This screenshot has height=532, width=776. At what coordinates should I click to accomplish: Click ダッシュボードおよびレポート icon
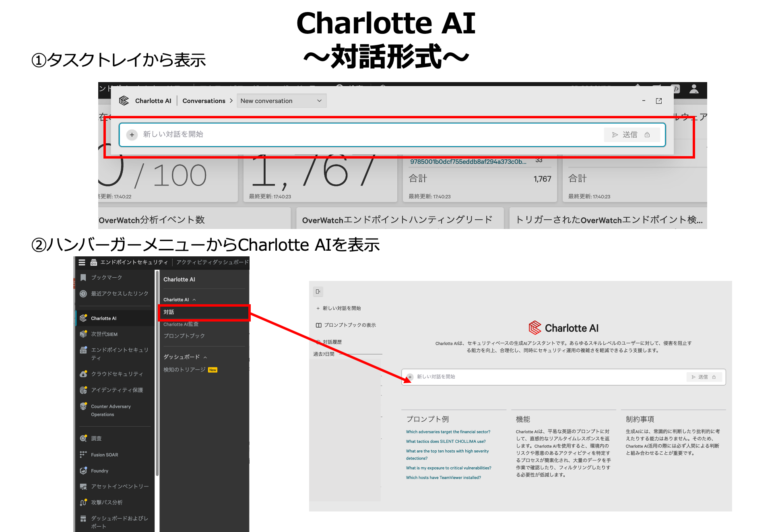click(x=83, y=518)
